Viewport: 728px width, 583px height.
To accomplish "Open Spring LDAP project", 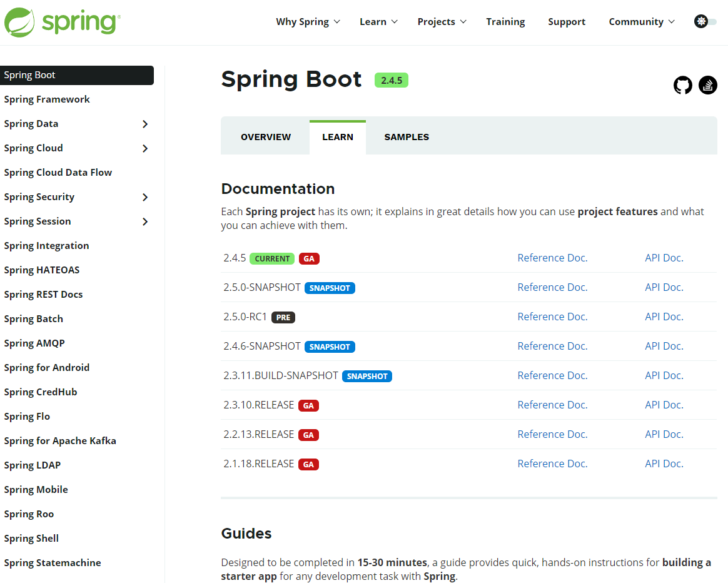I will click(33, 465).
